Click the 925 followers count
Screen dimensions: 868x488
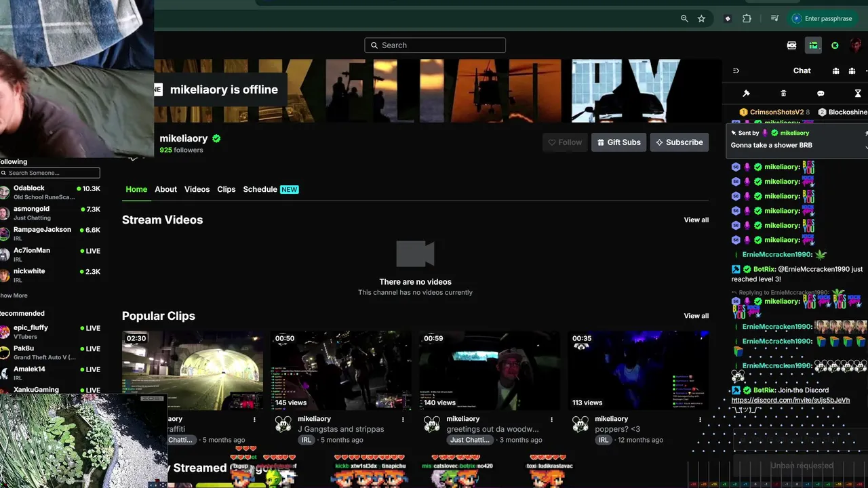click(x=181, y=150)
